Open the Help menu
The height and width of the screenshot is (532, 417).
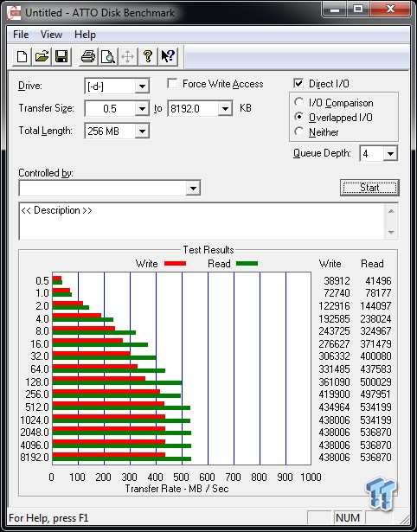pos(85,35)
